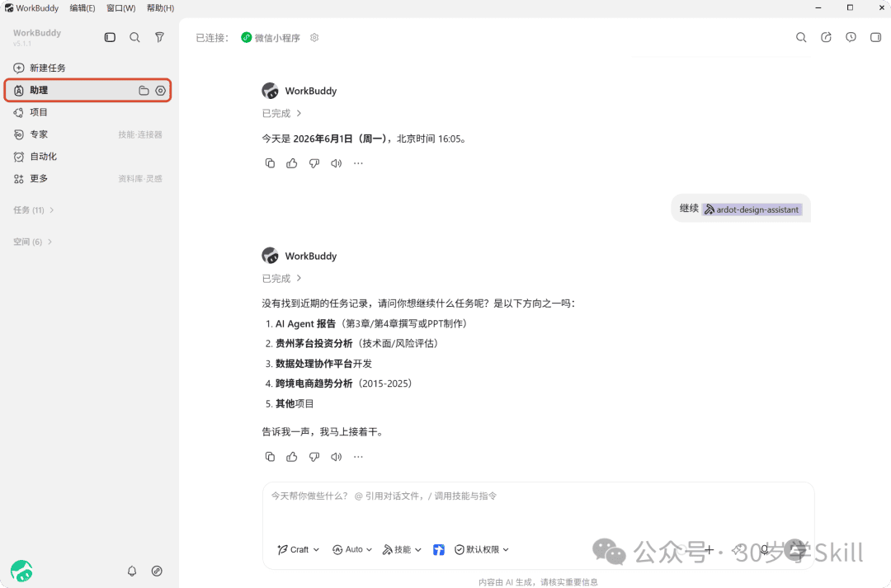Open the folder icon in the 助理 row
Image resolution: width=891 pixels, height=588 pixels.
tap(144, 91)
